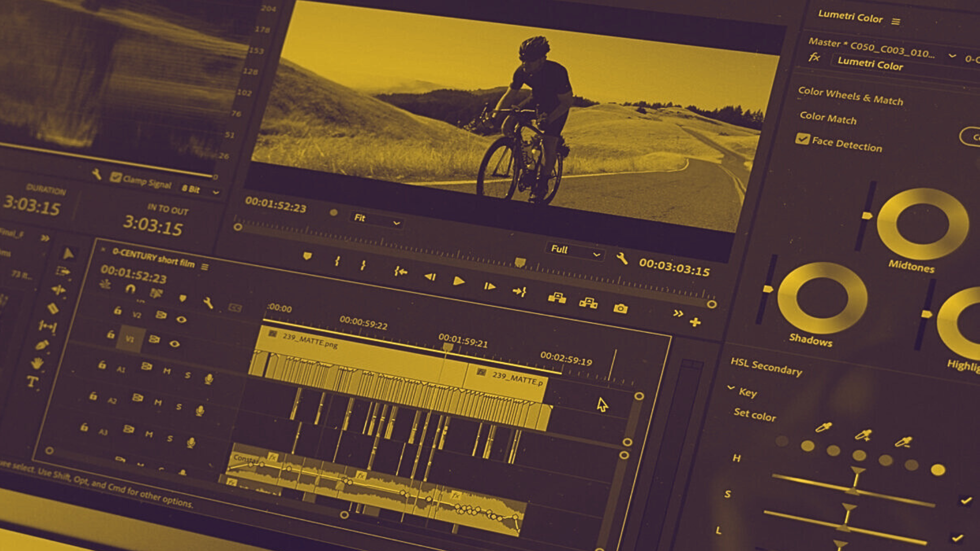
Task: Open the 0-CENTURY short film sequence menu
Action: tap(205, 266)
